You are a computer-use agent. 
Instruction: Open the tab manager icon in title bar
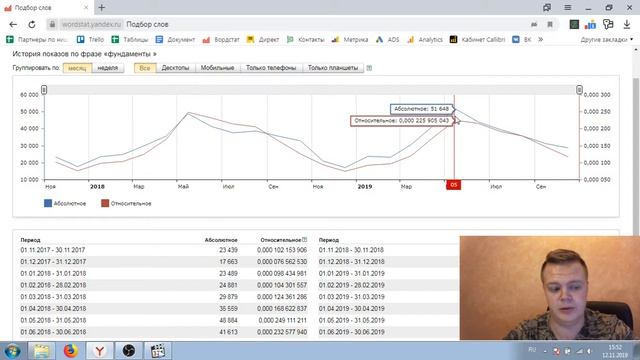[x=547, y=7]
